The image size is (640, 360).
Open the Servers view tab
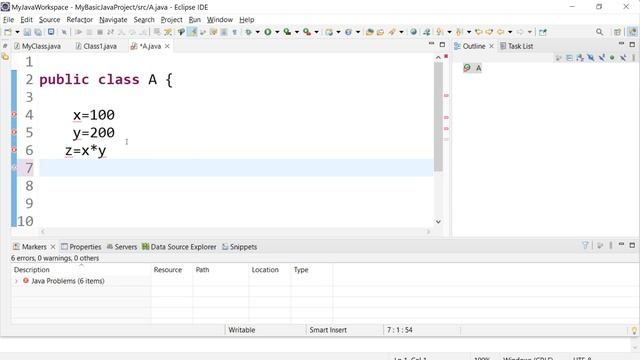[x=122, y=247]
